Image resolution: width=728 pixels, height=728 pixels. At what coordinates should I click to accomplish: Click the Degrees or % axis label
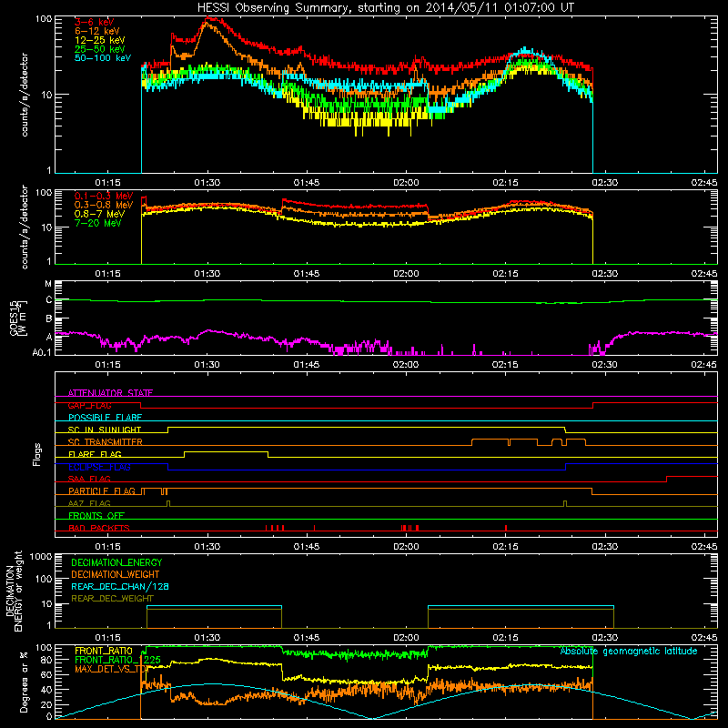24,683
